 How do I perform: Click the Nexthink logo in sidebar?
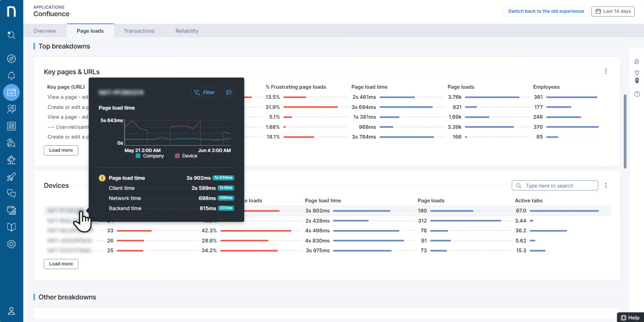12,12
